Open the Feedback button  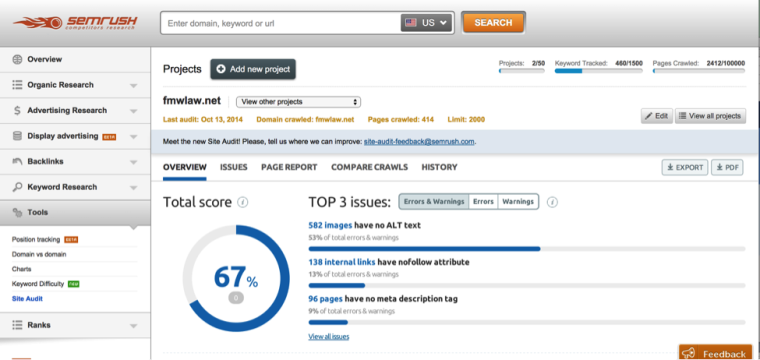coord(714,353)
